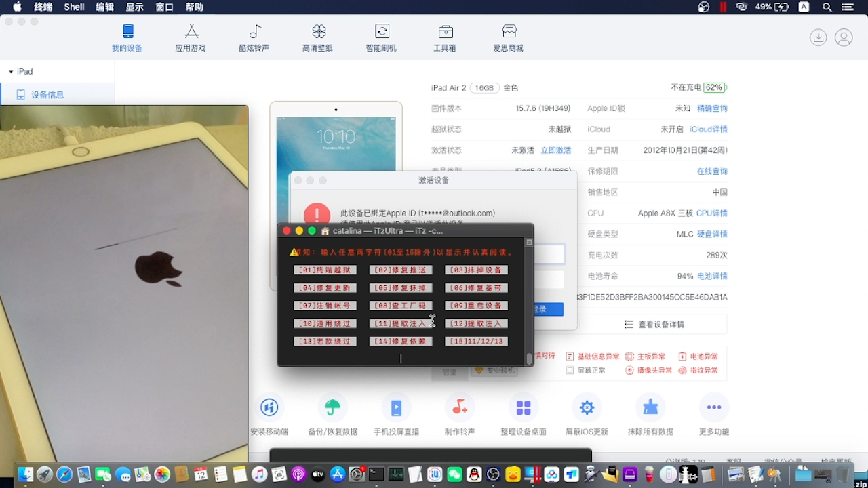Collapse the iPad sidebar tree
This screenshot has width=868, height=488.
(11, 71)
